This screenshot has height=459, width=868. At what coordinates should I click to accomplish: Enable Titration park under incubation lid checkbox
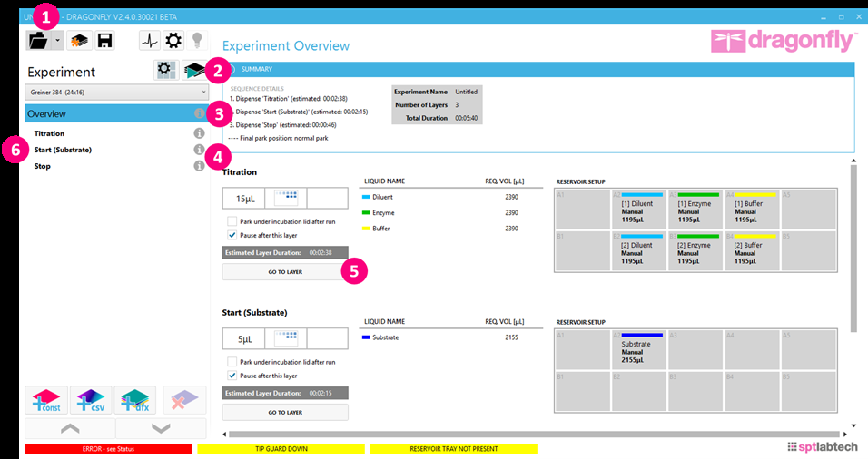232,221
